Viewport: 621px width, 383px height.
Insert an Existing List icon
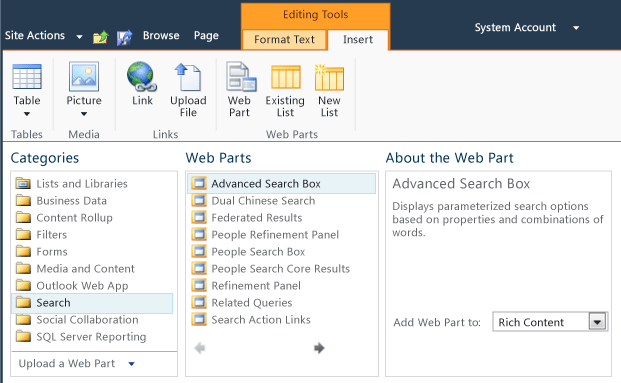[x=286, y=77]
